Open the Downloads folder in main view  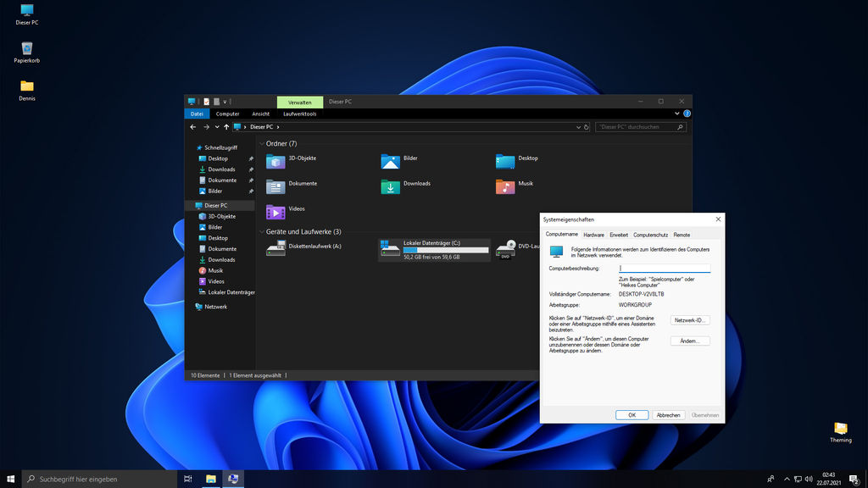tap(390, 185)
